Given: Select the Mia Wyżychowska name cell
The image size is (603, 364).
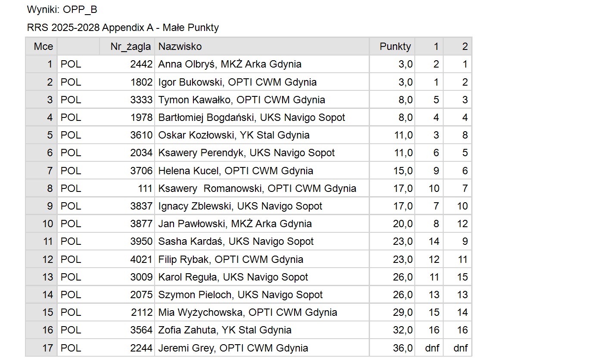Looking at the screenshot, I should (x=262, y=312).
